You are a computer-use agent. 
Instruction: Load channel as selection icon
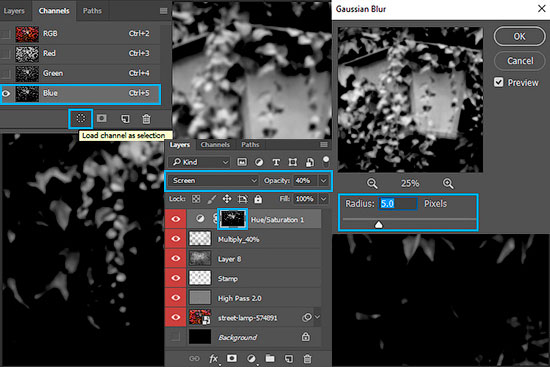point(81,118)
